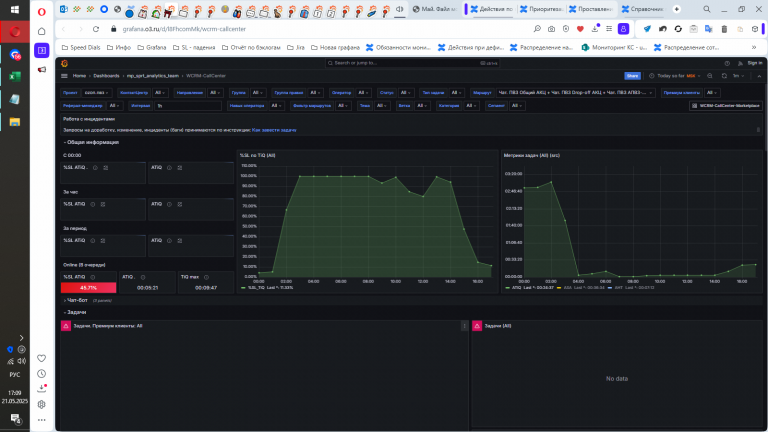Switch to the Справочник browser tab
The image size is (768, 432).
pyautogui.click(x=644, y=9)
